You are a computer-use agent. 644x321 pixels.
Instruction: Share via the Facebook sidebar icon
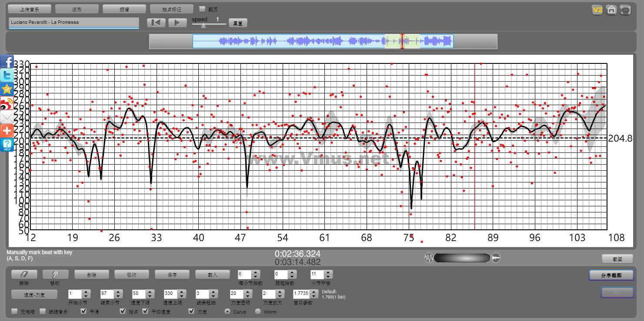pyautogui.click(x=7, y=62)
